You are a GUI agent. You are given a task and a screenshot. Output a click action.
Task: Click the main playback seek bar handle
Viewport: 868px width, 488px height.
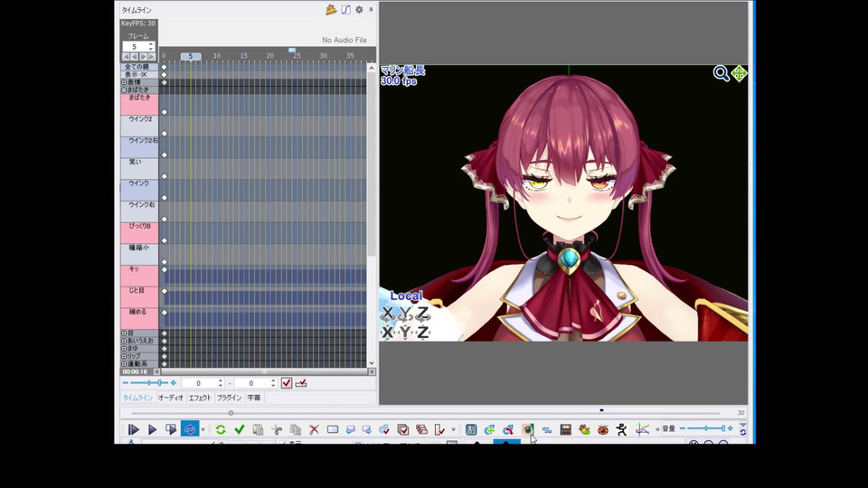(231, 413)
